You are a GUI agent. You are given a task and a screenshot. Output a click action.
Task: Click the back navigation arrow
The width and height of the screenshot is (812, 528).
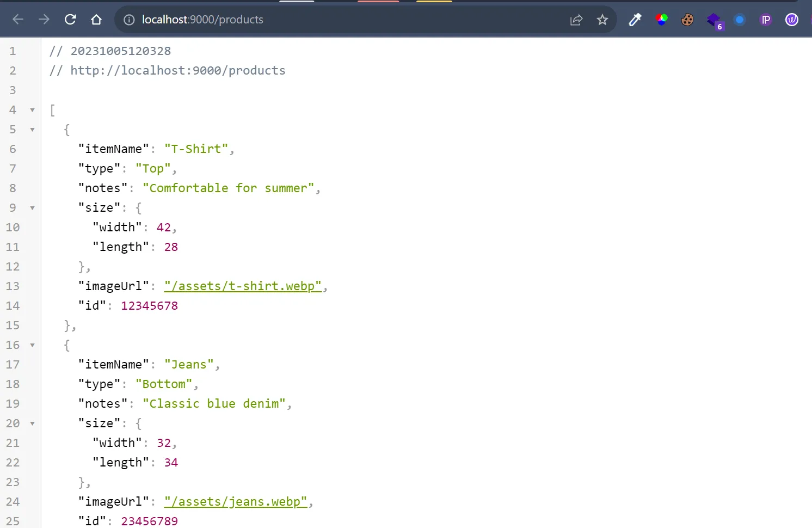click(18, 20)
